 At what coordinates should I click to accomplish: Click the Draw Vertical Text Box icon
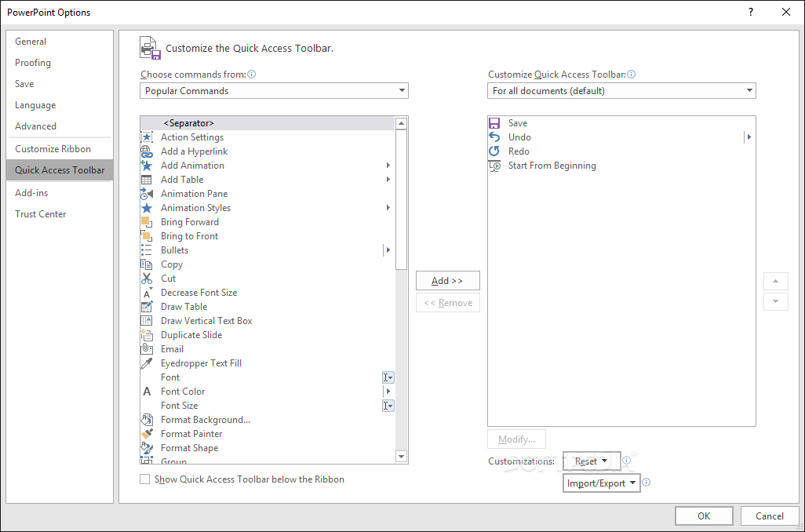click(x=147, y=321)
